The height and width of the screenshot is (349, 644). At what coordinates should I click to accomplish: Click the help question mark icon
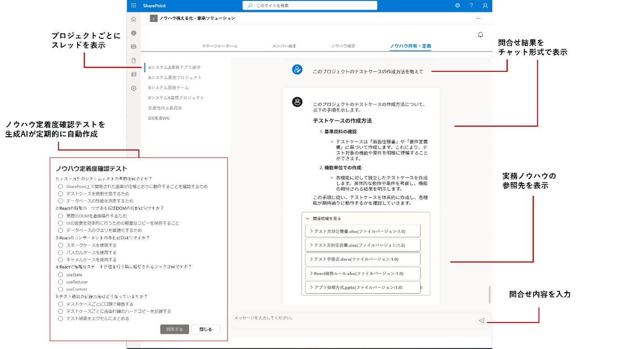tap(471, 5)
